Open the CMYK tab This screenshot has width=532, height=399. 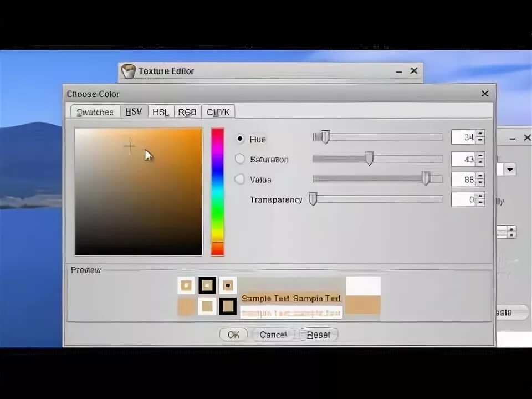pos(218,112)
